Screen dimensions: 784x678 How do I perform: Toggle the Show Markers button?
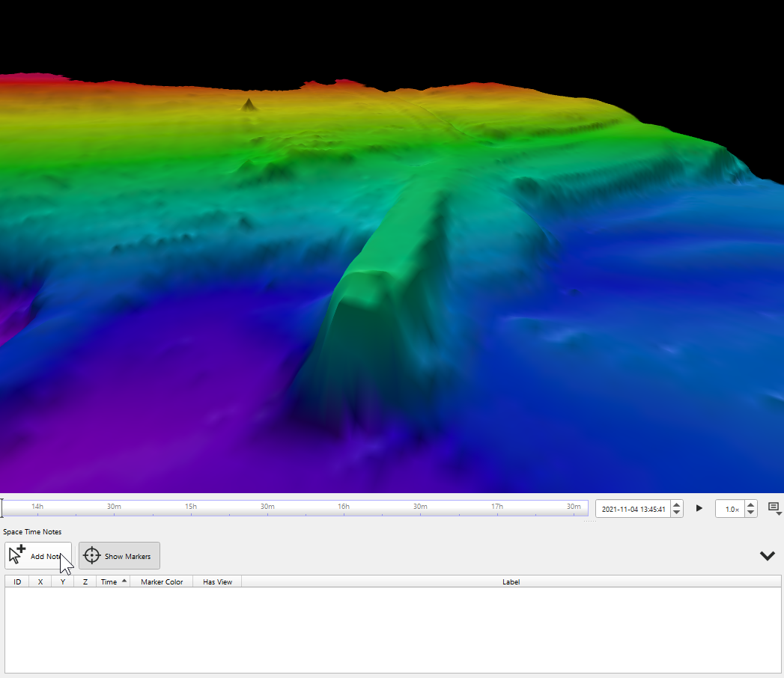click(x=119, y=555)
